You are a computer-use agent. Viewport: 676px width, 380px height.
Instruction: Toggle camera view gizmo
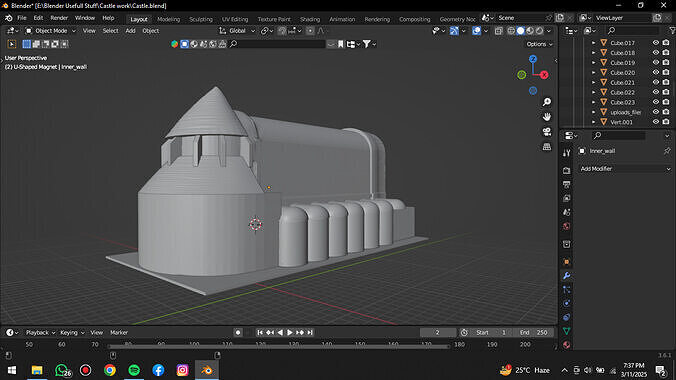pos(547,132)
